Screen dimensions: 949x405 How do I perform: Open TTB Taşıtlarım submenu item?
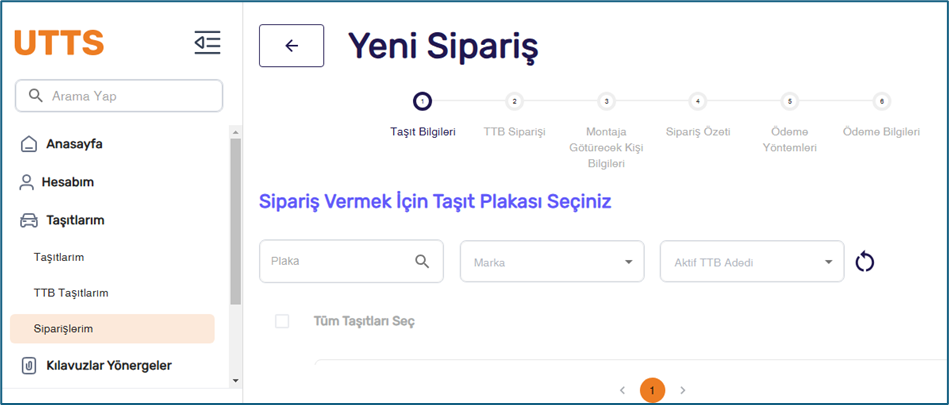(71, 293)
